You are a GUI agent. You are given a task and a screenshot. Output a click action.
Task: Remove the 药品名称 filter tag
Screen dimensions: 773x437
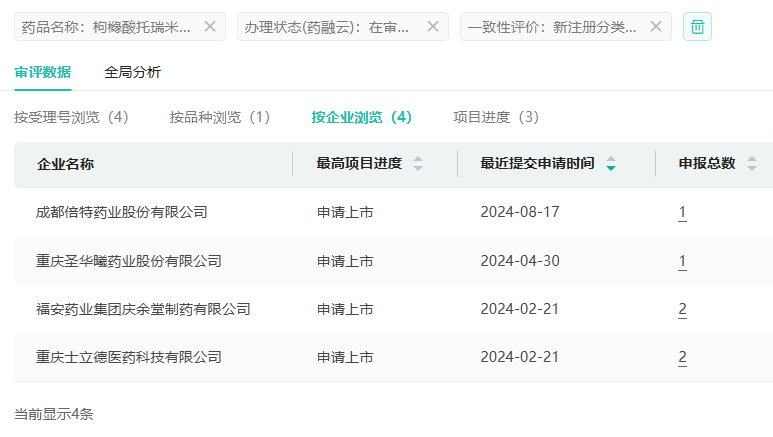[210, 27]
